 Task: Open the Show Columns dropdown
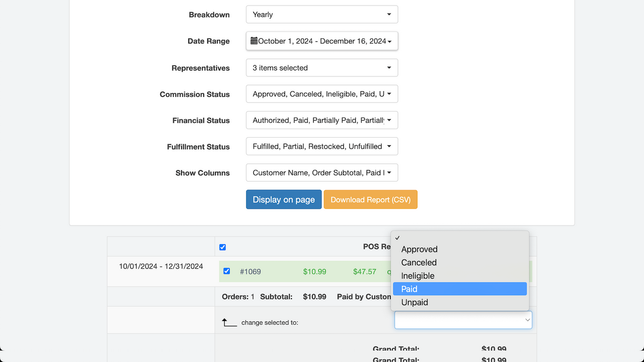click(x=322, y=172)
